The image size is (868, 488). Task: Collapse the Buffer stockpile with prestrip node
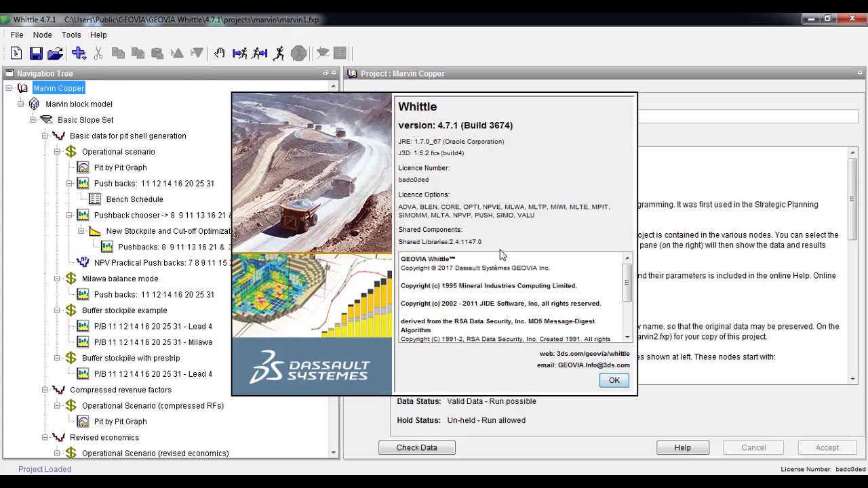[57, 358]
